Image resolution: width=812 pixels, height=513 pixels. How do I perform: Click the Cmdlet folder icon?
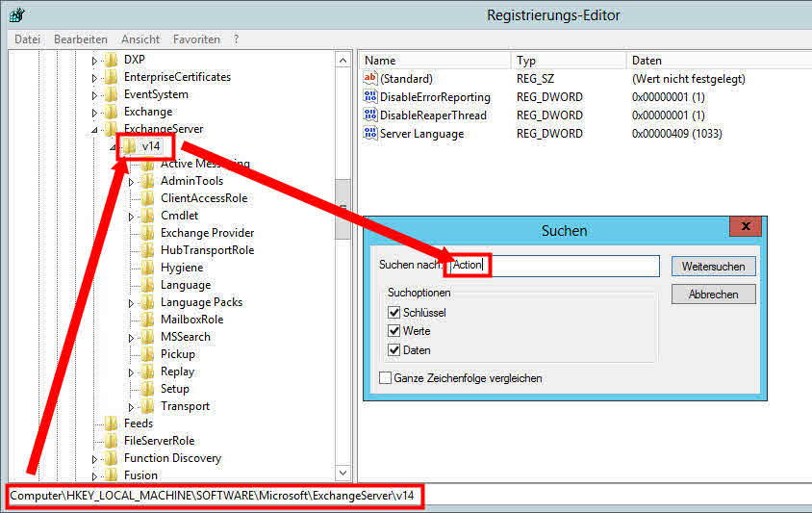pos(147,216)
